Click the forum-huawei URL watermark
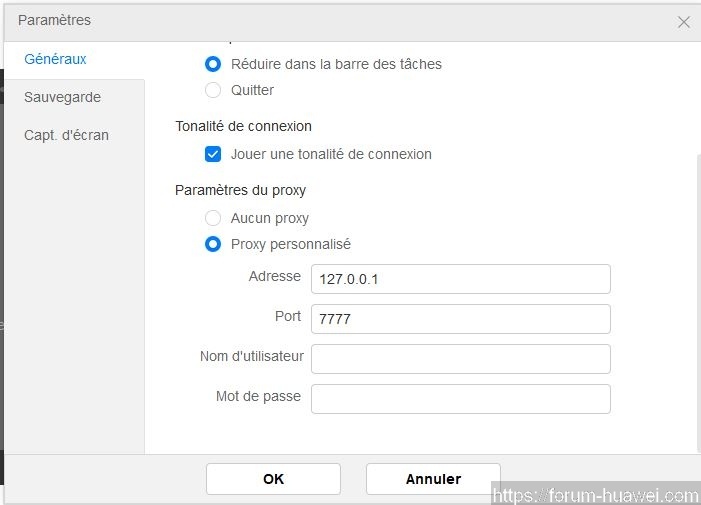The width and height of the screenshot is (701, 505). 595,495
